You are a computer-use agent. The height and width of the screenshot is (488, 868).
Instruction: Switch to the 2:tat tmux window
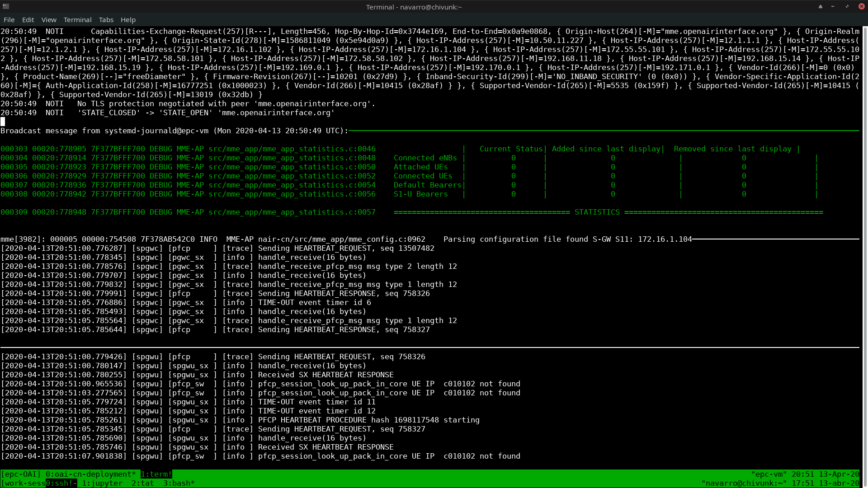pos(142,483)
